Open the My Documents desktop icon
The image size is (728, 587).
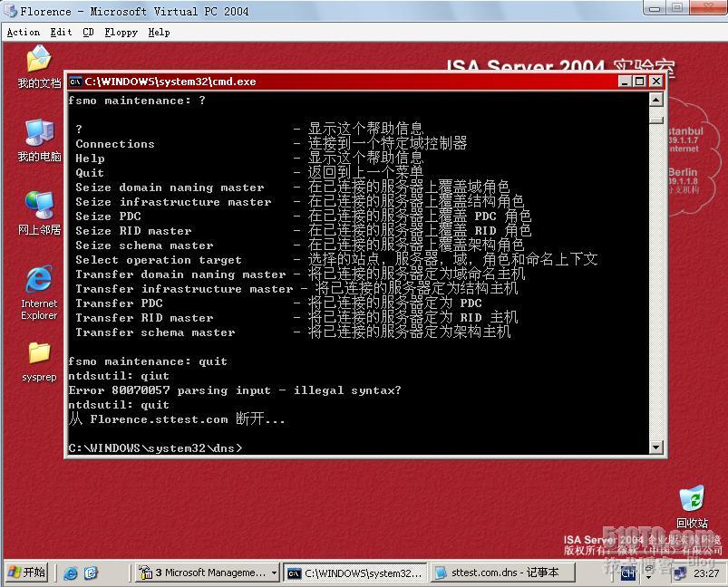coord(39,66)
